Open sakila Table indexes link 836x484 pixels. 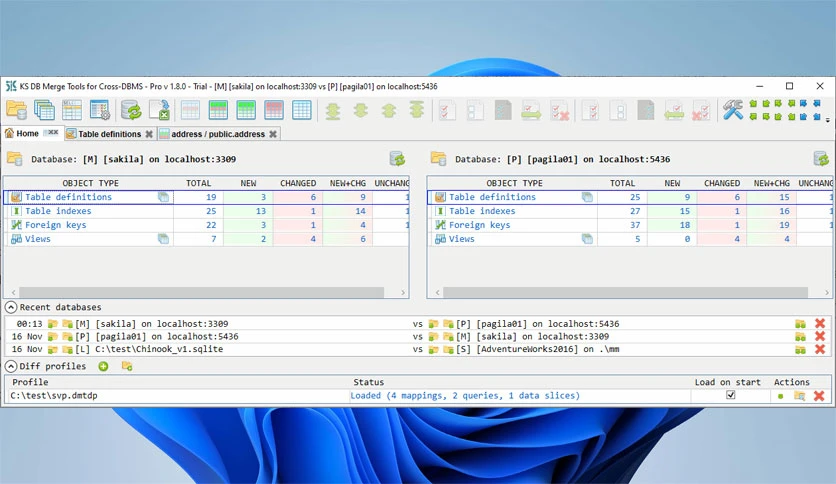click(58, 211)
